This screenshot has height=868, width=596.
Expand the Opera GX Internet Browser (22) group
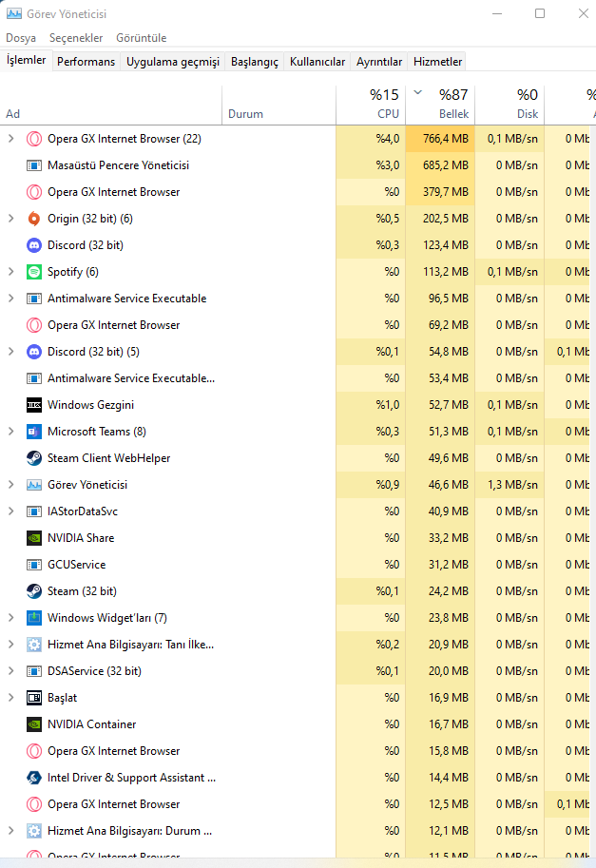click(x=10, y=139)
